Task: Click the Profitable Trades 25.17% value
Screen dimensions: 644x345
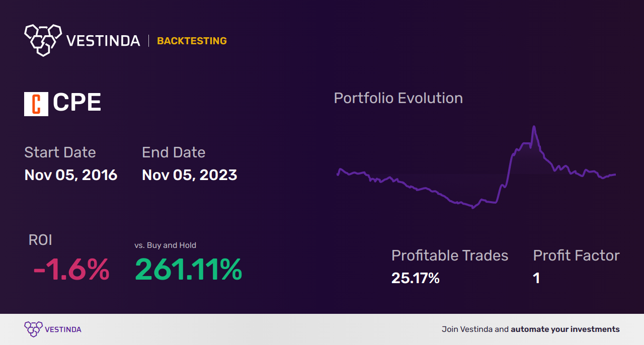Action: [x=416, y=278]
